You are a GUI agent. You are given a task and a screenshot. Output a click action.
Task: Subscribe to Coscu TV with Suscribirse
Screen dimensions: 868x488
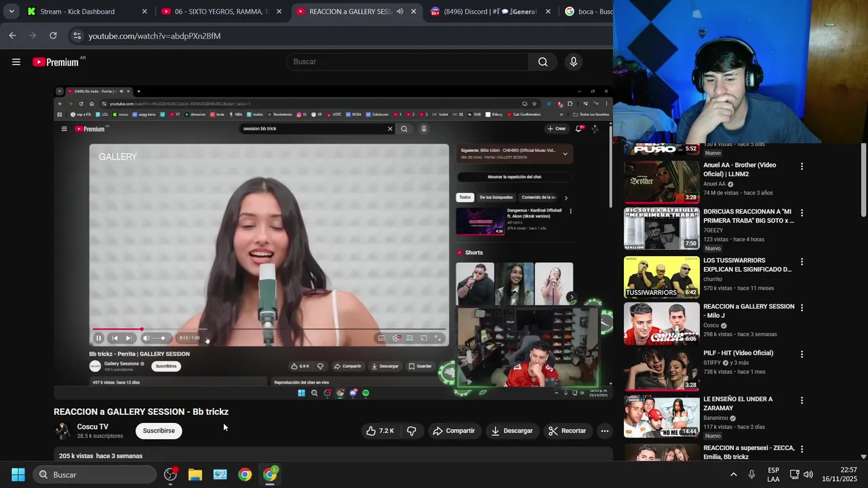(x=159, y=430)
